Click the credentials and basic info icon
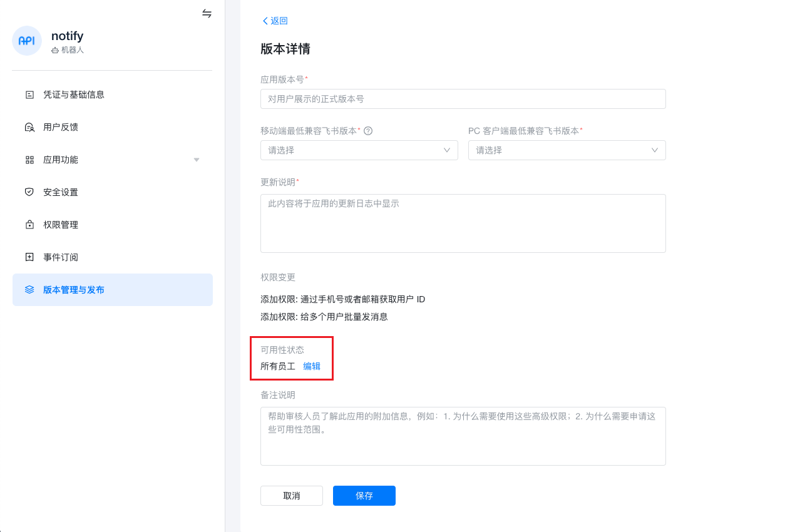The width and height of the screenshot is (785, 532). coord(29,95)
